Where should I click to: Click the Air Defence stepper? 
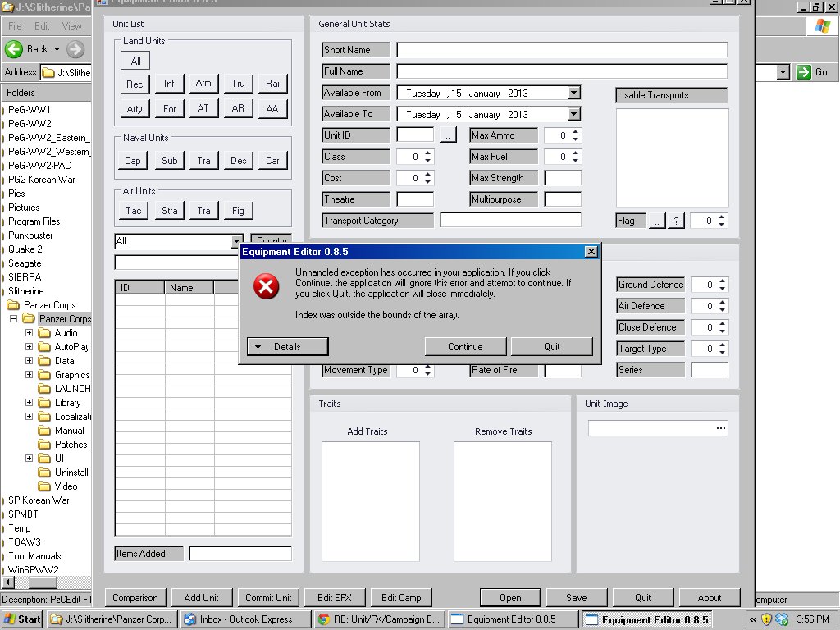722,306
